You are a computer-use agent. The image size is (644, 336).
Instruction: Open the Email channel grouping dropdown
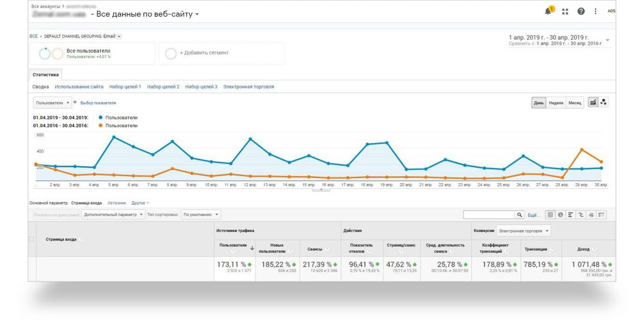click(119, 36)
